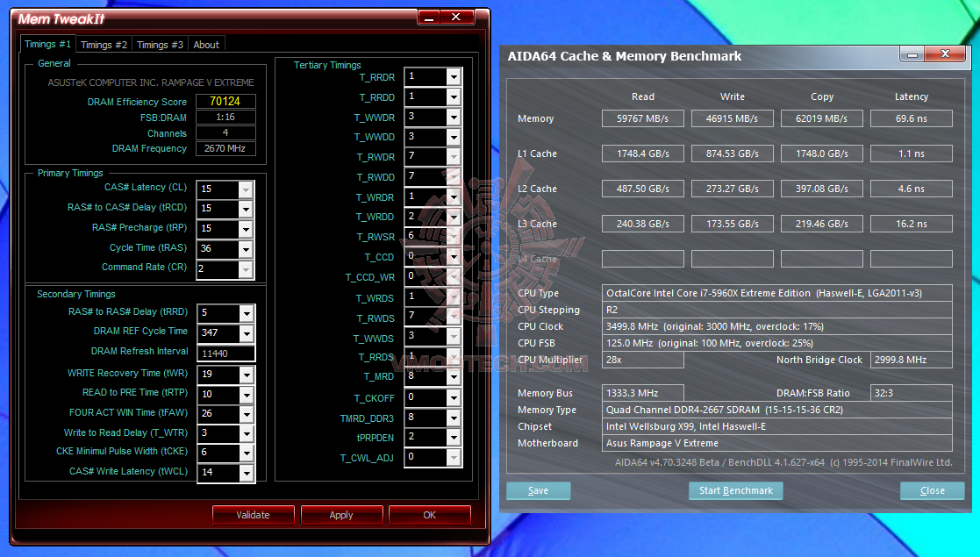Click the Memory Copy value 62019 MB/s
Screen dimensions: 980x557
tap(821, 118)
